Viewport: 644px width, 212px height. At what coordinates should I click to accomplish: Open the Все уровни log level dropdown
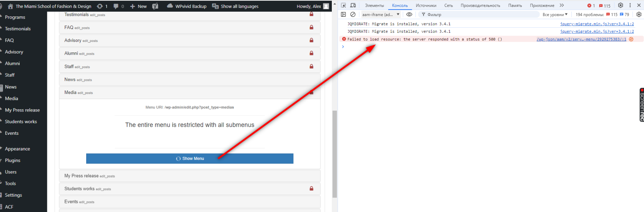(x=555, y=15)
